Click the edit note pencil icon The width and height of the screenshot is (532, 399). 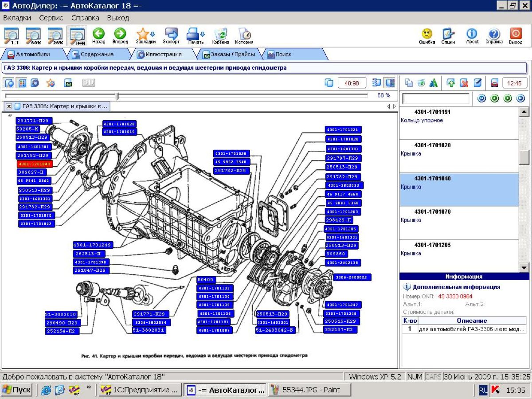(477, 83)
